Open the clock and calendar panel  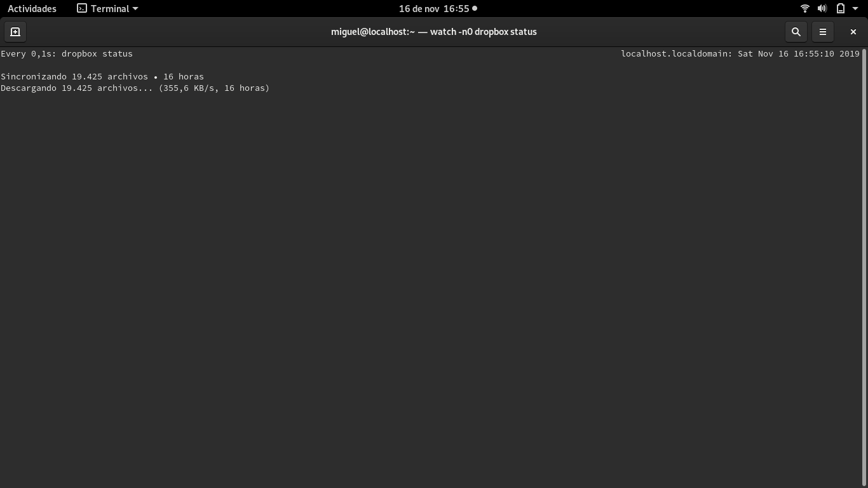[x=438, y=9]
